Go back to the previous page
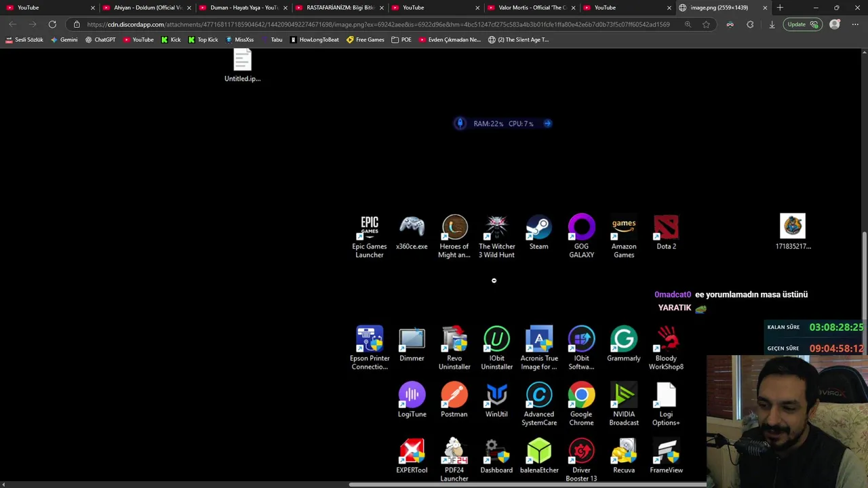Viewport: 868px width, 488px height. (x=12, y=24)
